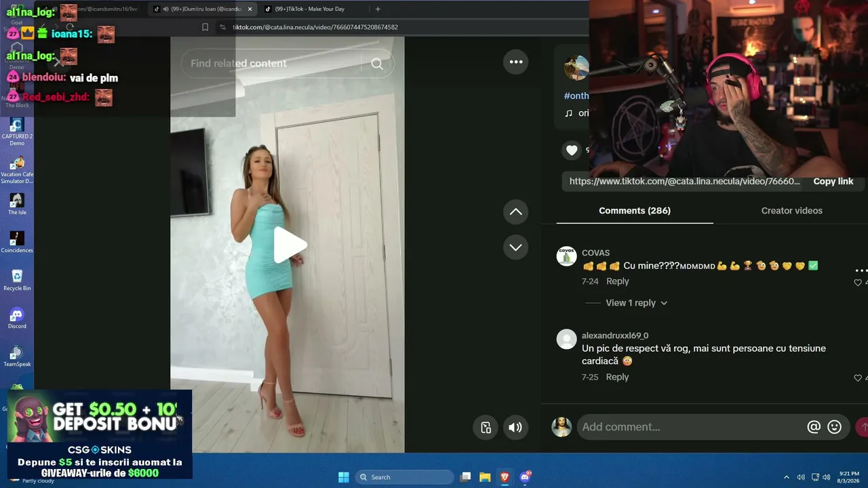Click the CSGO-SKINS deposit bonus banner
The width and height of the screenshot is (868, 488).
100,434
